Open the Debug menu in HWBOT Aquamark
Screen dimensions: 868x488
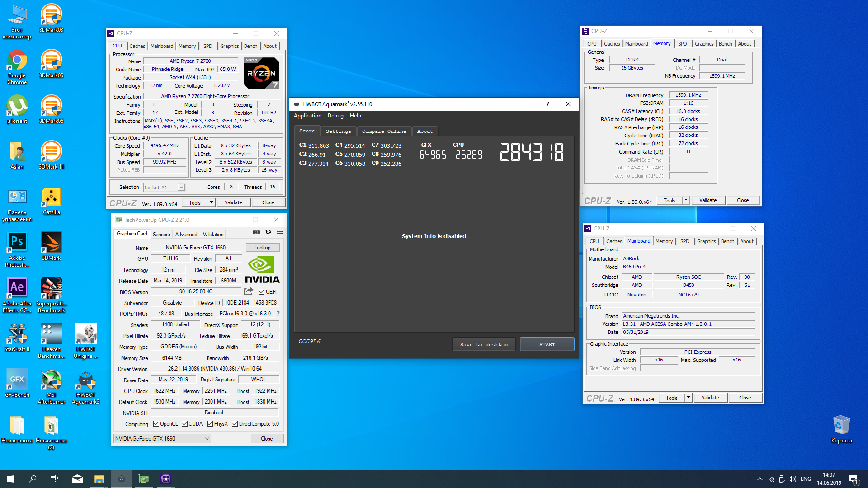coord(335,116)
